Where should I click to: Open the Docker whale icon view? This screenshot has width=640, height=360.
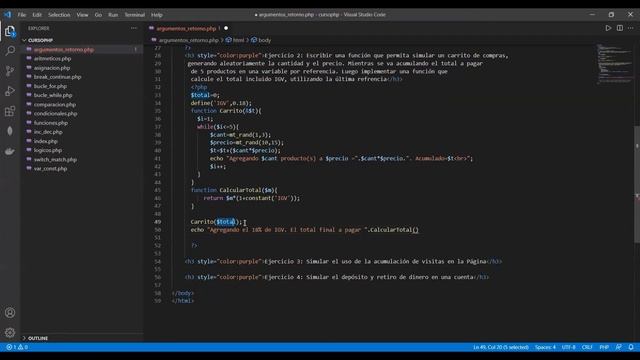(10, 151)
